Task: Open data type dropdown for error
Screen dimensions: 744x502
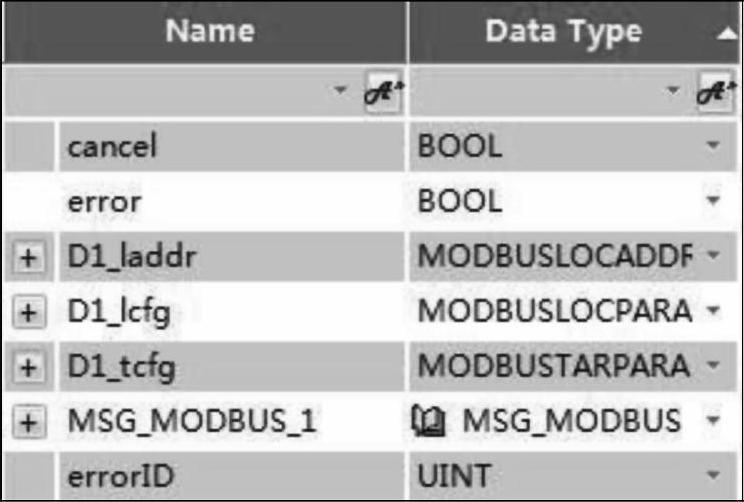Action: (713, 202)
